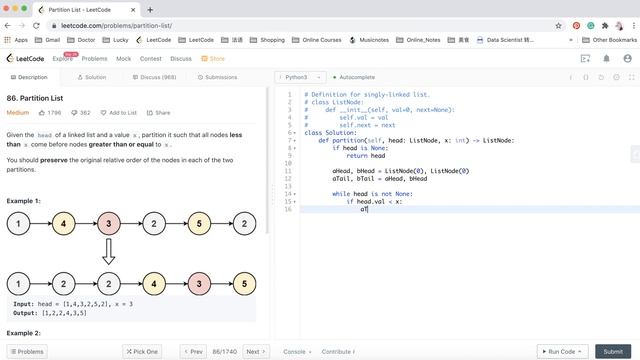The height and width of the screenshot is (360, 640).
Task: Close the Partition List tab
Action: pyautogui.click(x=133, y=10)
